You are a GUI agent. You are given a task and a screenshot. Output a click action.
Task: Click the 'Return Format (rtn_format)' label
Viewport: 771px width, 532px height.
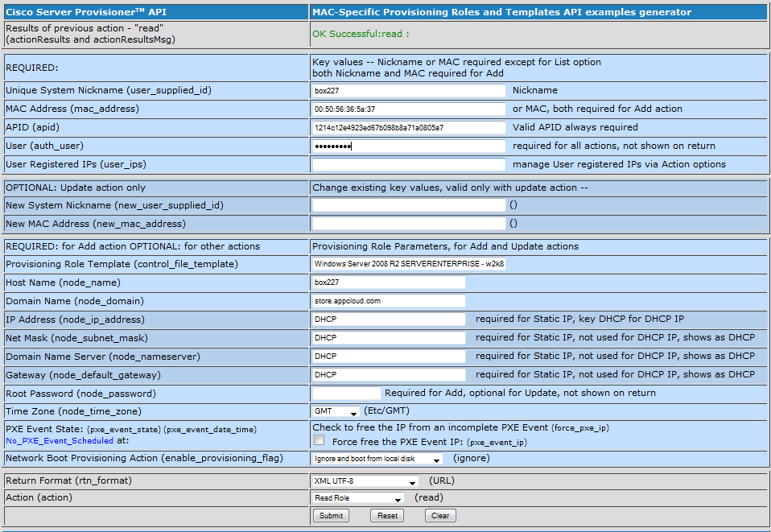pyautogui.click(x=69, y=480)
